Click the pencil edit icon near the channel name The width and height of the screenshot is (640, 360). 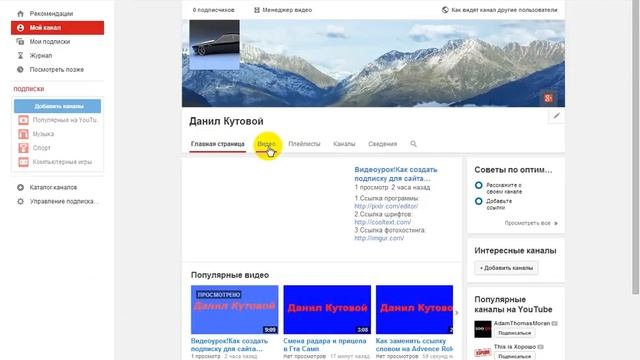(556, 116)
